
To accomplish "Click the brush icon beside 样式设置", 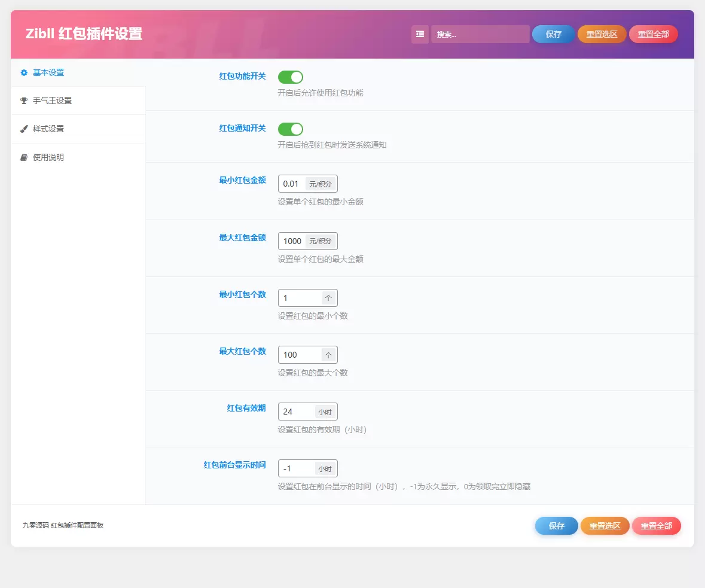I will pyautogui.click(x=25, y=129).
